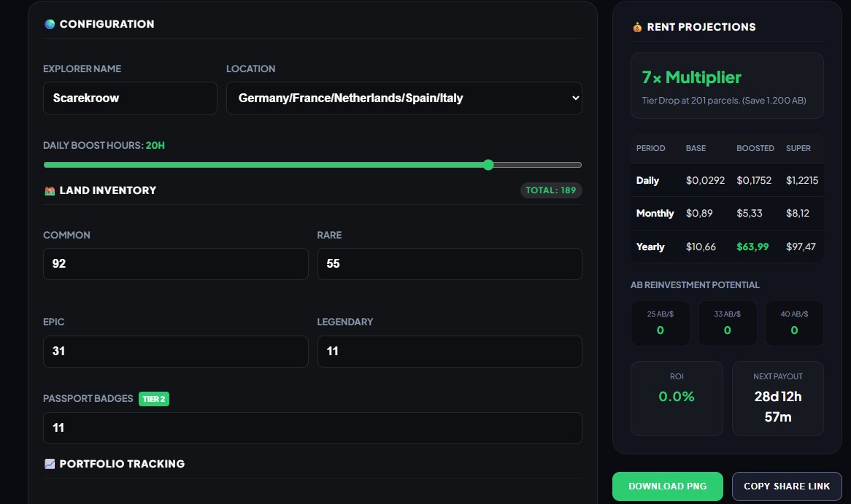
Task: Click the money bag icon beside Rent Projections
Action: click(x=637, y=27)
